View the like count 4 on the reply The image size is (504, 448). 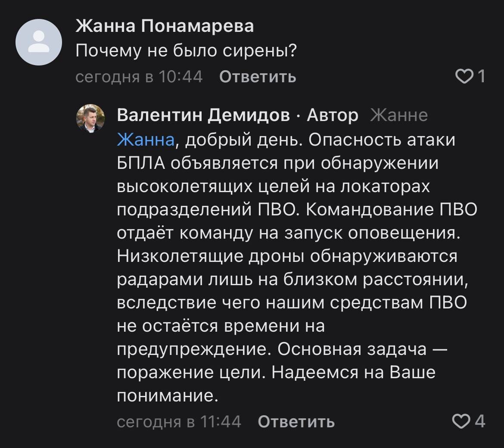pos(479,421)
